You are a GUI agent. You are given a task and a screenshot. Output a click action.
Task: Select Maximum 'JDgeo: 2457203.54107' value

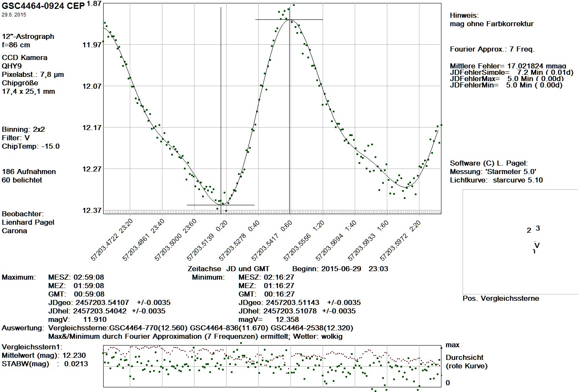pos(89,302)
